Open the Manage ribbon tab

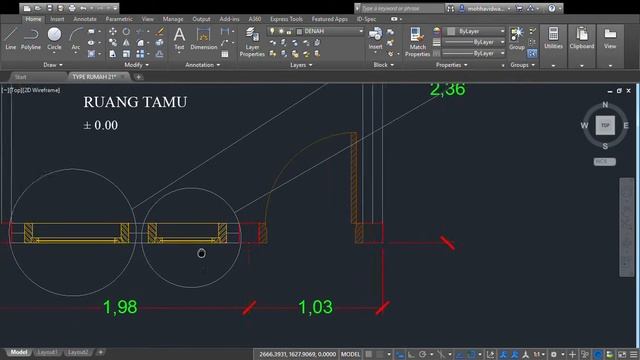pyautogui.click(x=173, y=19)
